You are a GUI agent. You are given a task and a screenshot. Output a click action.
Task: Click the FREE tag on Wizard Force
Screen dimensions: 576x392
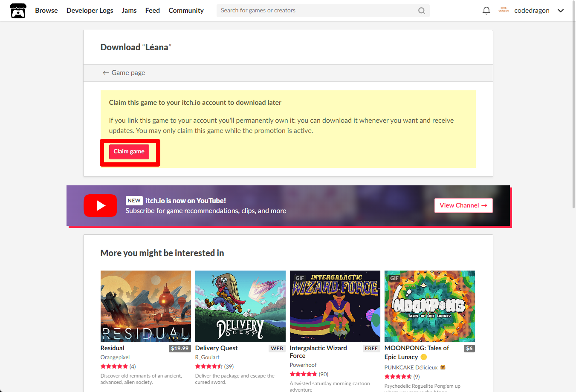point(371,349)
